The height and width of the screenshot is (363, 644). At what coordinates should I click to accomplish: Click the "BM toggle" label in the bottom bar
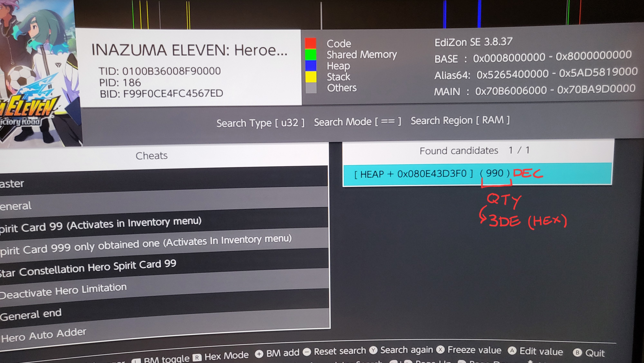coord(167,359)
